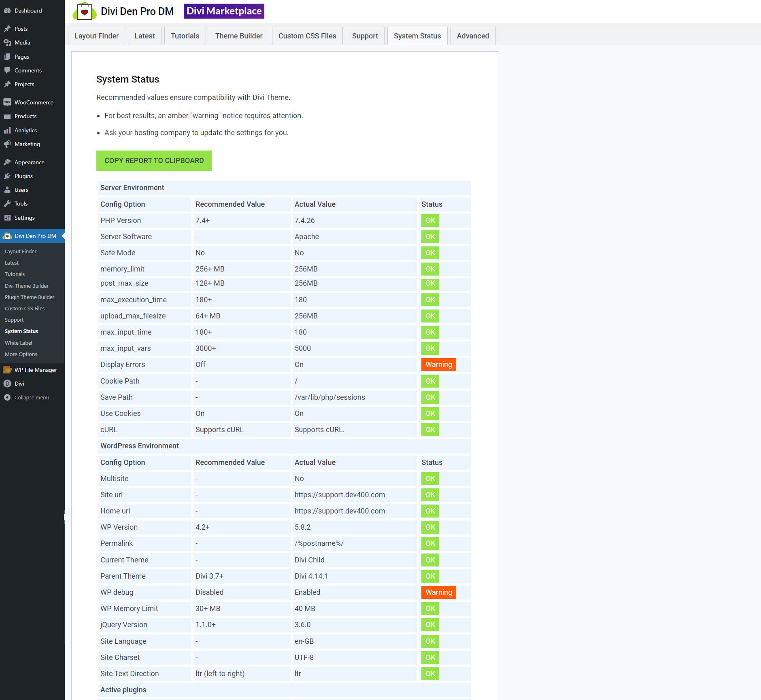Click the Divi circular D icon
761x700 pixels.
pos(7,384)
